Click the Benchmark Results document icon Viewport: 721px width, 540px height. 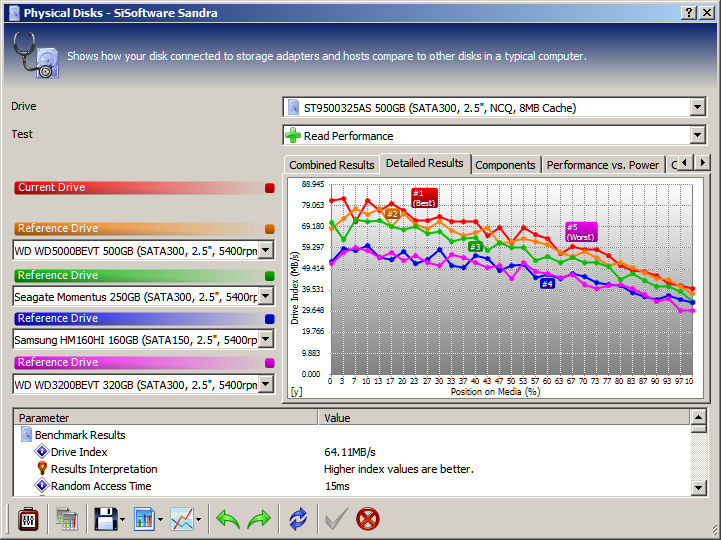[27, 435]
